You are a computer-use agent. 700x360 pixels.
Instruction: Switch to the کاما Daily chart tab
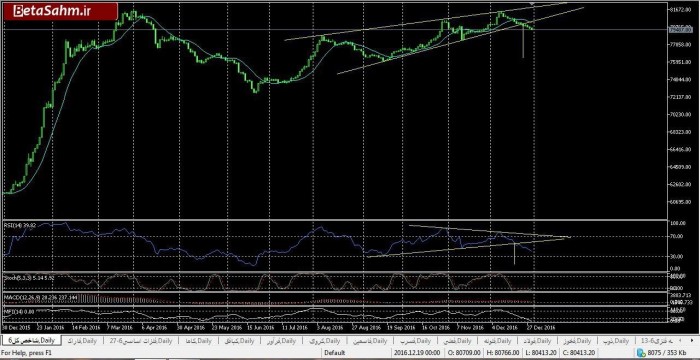pyautogui.click(x=199, y=341)
